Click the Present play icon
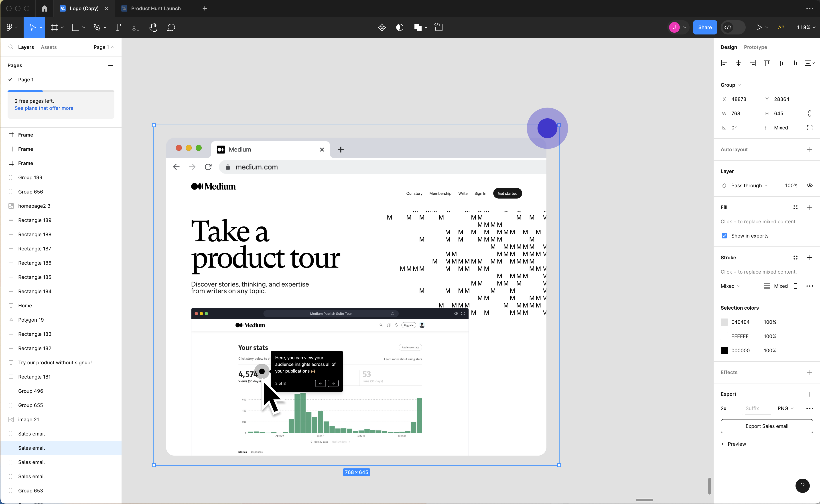Viewport: 820px width, 504px height. click(759, 27)
